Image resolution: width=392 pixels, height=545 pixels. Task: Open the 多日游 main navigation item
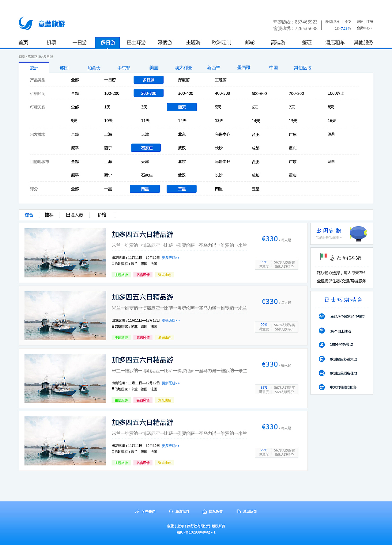(108, 43)
